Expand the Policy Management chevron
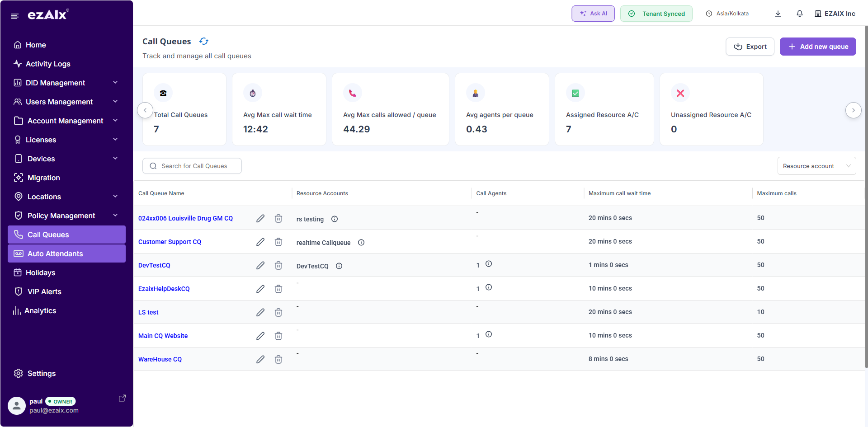This screenshot has width=868, height=427. 115,216
